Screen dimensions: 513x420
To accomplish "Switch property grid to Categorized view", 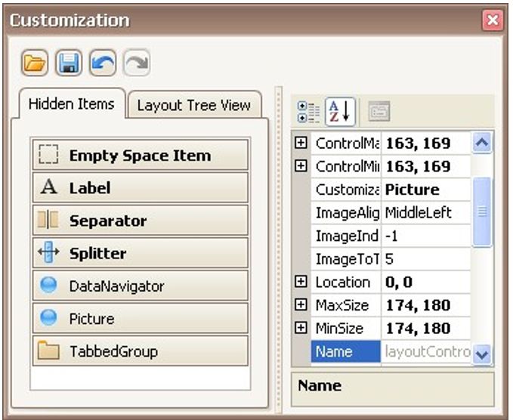I will (309, 112).
